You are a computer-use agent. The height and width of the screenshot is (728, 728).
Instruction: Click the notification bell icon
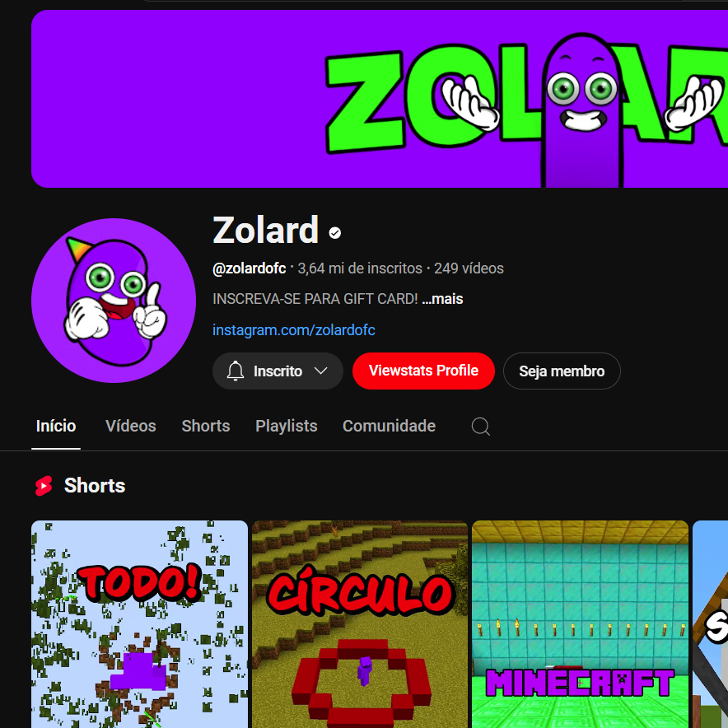[x=236, y=371]
